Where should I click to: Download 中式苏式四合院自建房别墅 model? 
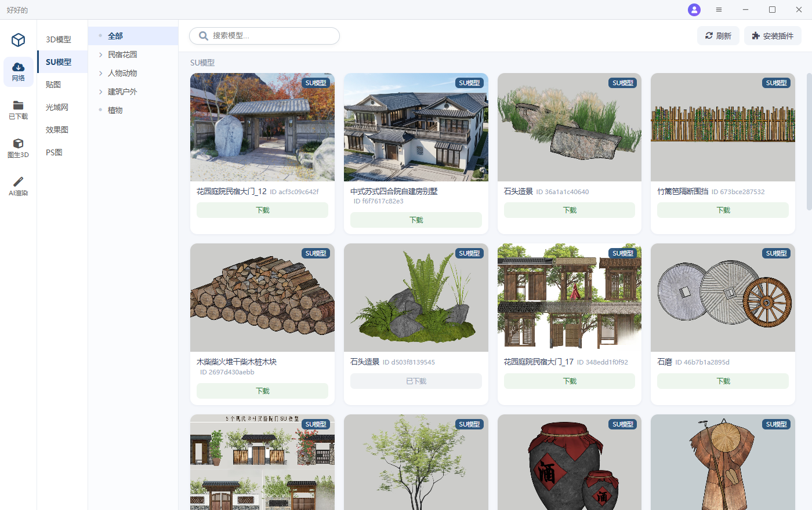(416, 220)
